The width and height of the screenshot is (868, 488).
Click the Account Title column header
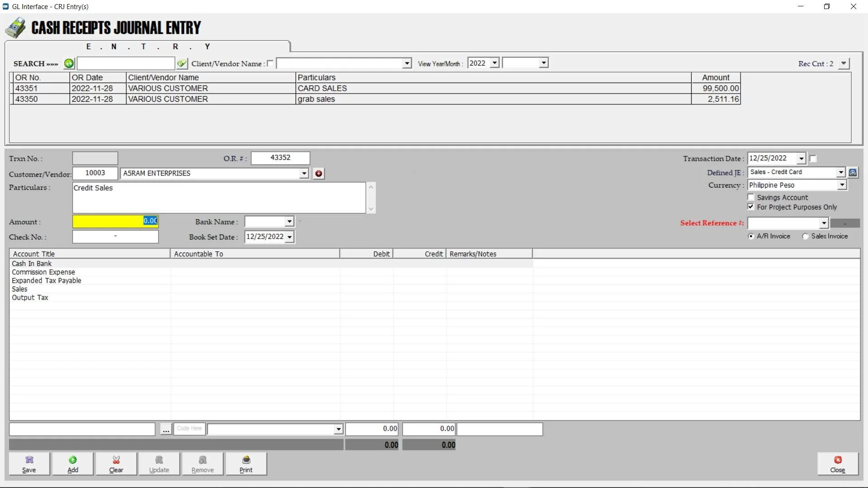pos(90,254)
